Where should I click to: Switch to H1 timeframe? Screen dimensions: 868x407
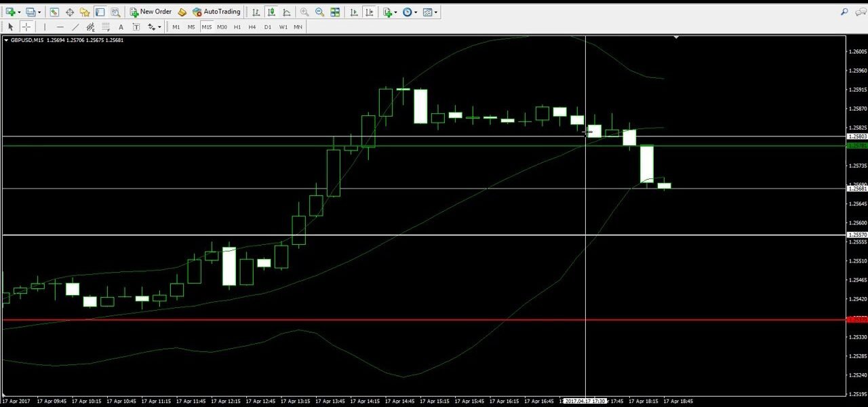coord(237,27)
